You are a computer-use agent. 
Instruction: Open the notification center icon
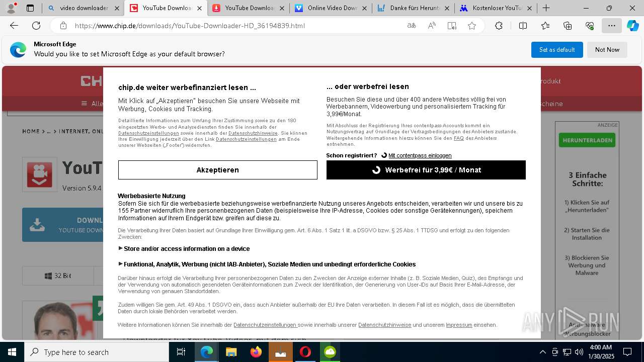pos(627,352)
